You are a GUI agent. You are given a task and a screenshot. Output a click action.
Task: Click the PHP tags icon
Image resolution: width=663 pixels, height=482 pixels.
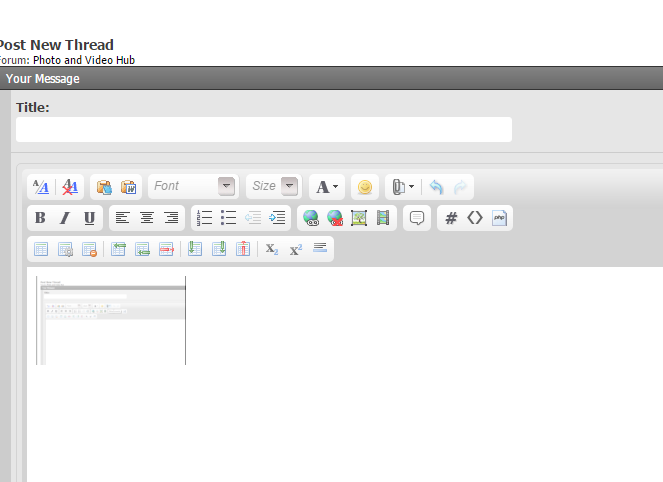(x=499, y=218)
